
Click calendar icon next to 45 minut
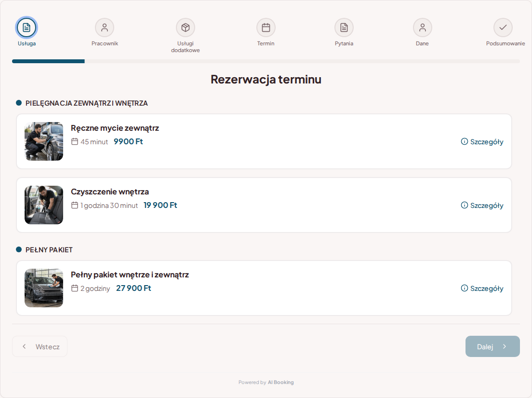pyautogui.click(x=75, y=141)
